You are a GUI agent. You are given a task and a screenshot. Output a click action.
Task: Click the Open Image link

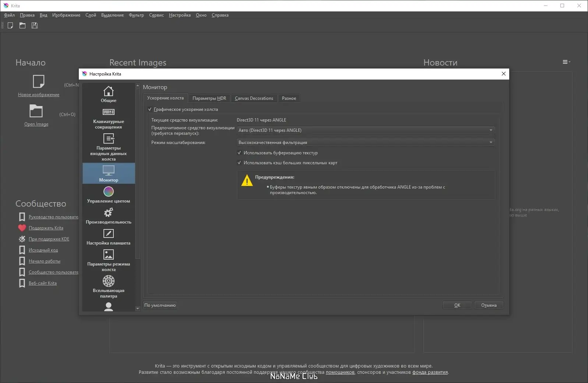(36, 124)
